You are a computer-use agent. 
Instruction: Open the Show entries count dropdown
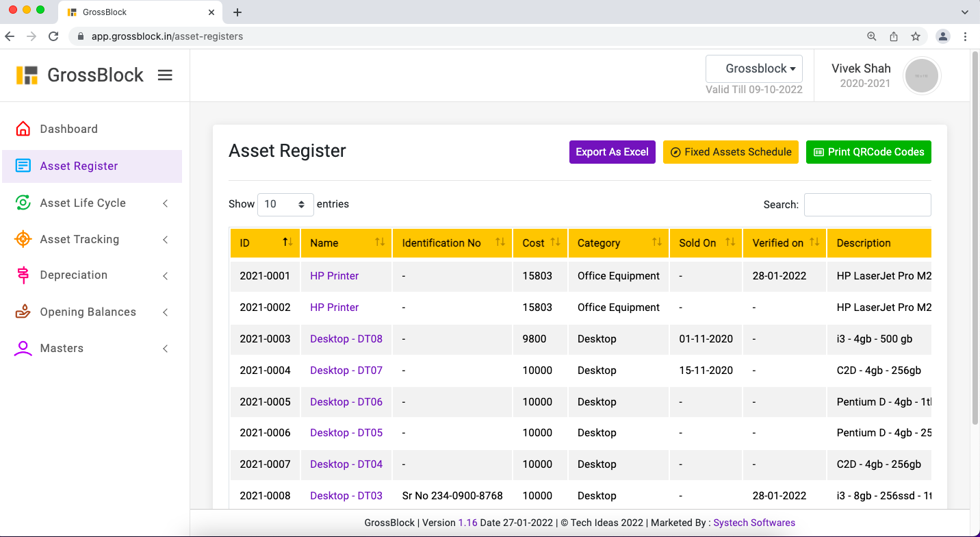pos(285,204)
